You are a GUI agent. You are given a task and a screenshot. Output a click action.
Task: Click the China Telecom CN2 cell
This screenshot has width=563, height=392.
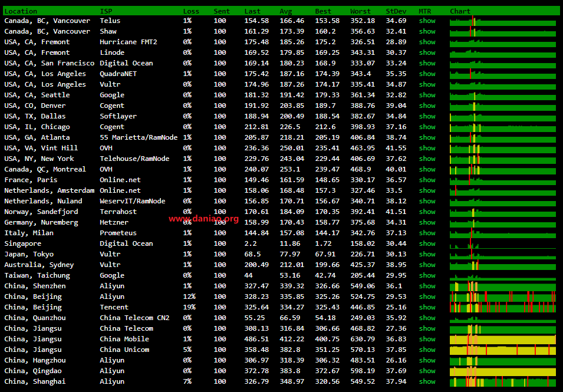pyautogui.click(x=134, y=318)
